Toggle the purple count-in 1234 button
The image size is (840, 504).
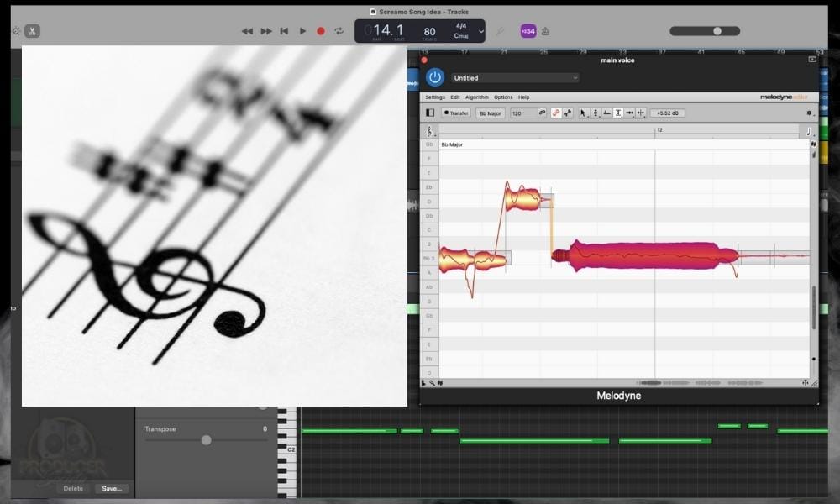tap(528, 31)
